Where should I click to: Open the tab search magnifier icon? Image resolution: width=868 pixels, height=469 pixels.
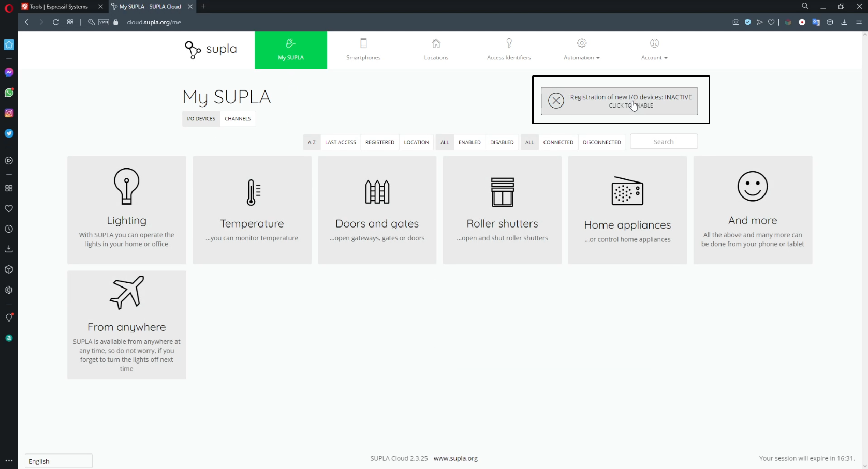click(x=805, y=6)
